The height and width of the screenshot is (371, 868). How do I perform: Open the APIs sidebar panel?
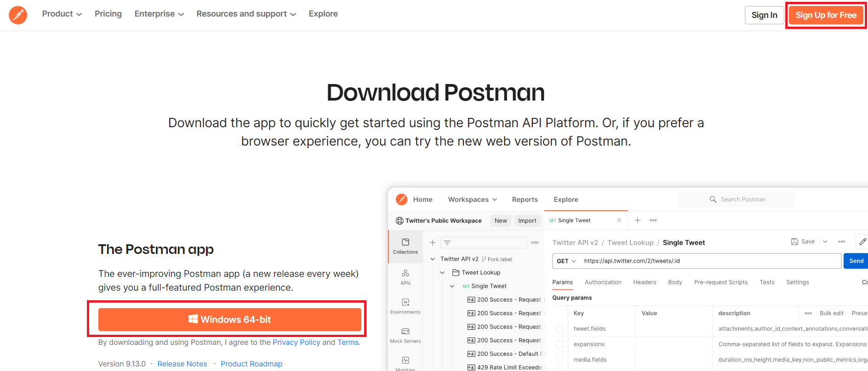pos(405,277)
